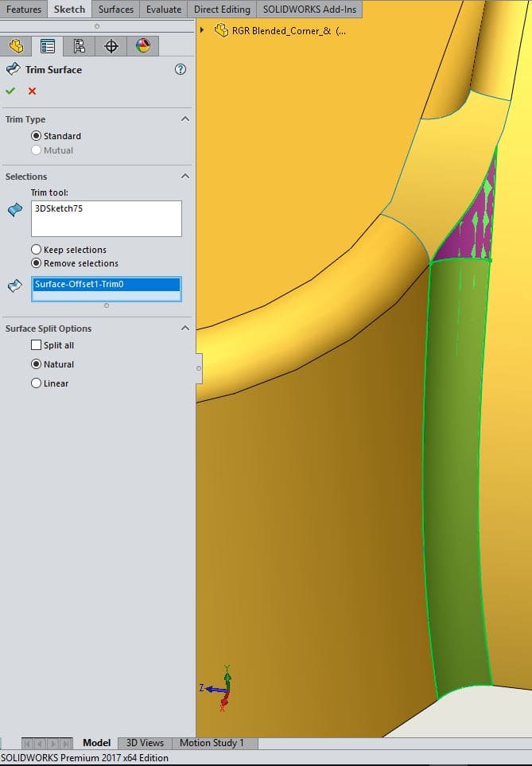Cancel trim with the red X
This screenshot has width=532, height=766.
32,91
